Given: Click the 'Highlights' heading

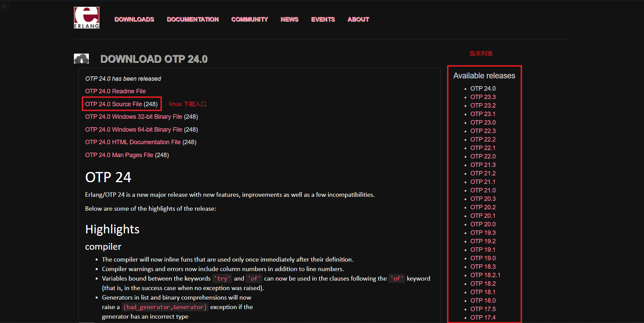Looking at the screenshot, I should point(112,229).
